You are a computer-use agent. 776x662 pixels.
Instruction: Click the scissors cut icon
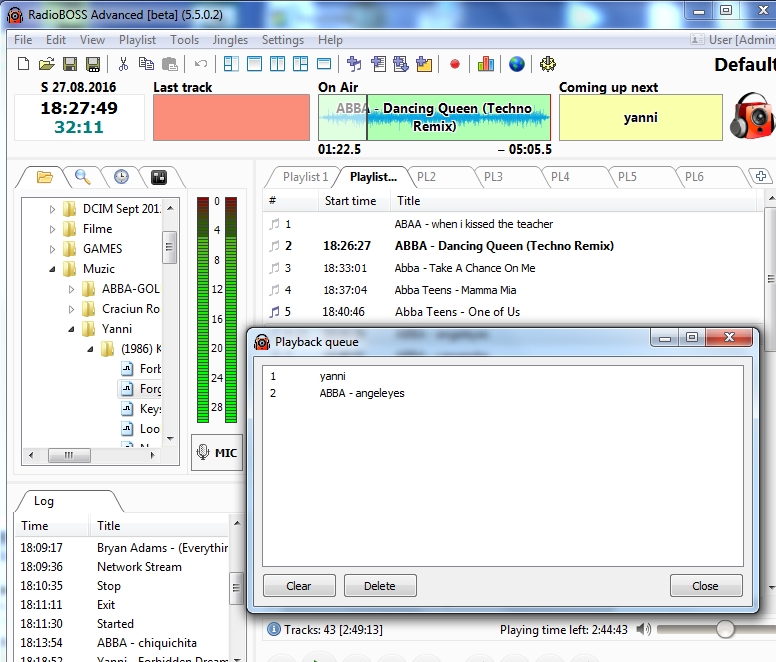click(x=123, y=64)
